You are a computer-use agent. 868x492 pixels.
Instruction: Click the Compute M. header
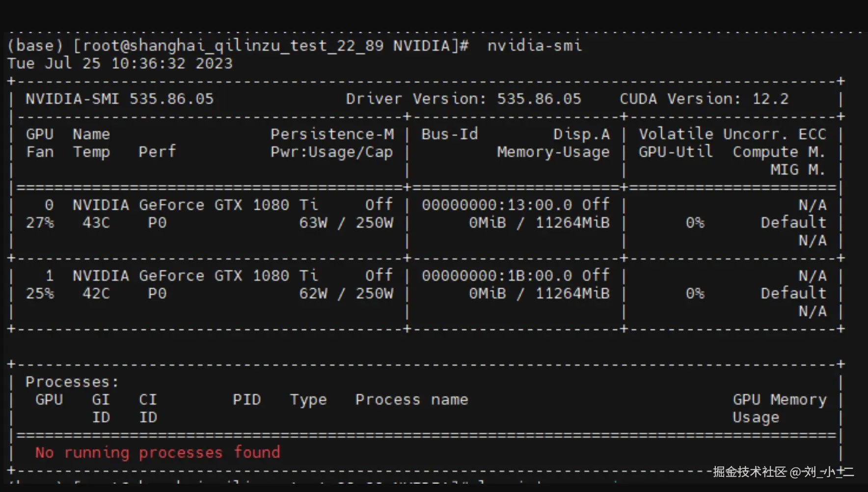click(779, 152)
